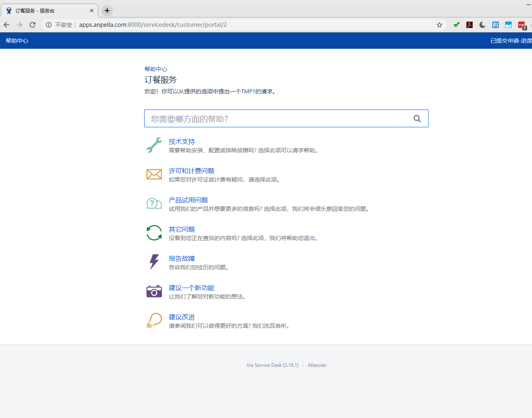The height and width of the screenshot is (418, 532).
Task: Click the green refresh arrows icon for 其它问题
Action: [154, 233]
